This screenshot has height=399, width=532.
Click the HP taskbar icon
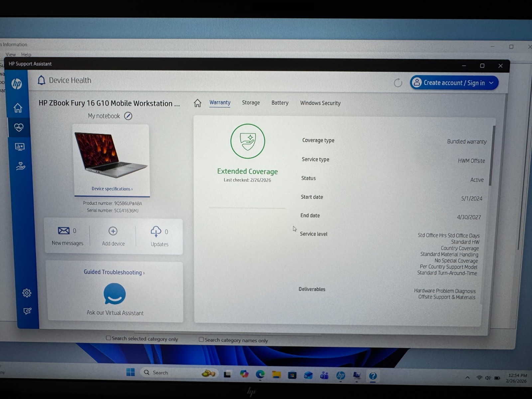340,376
